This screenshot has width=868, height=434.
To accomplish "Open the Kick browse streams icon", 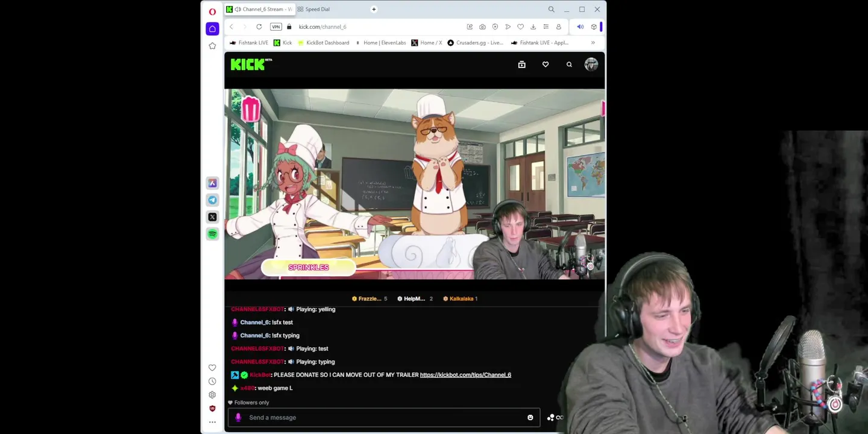I will 522,64.
